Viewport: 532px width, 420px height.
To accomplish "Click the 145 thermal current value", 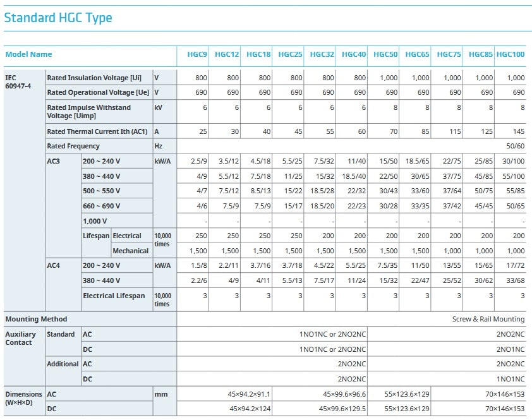I will point(518,131).
